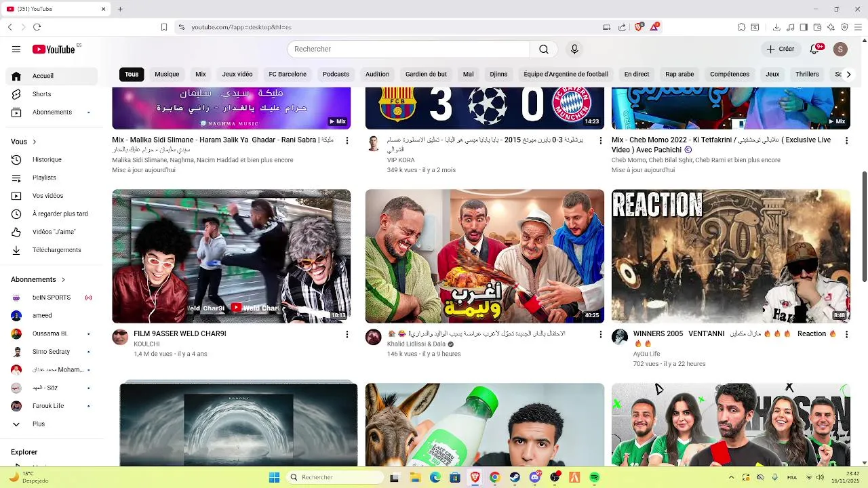
Task: Open options for FILM 9ASSER WELD CHAR9I
Action: 347,334
